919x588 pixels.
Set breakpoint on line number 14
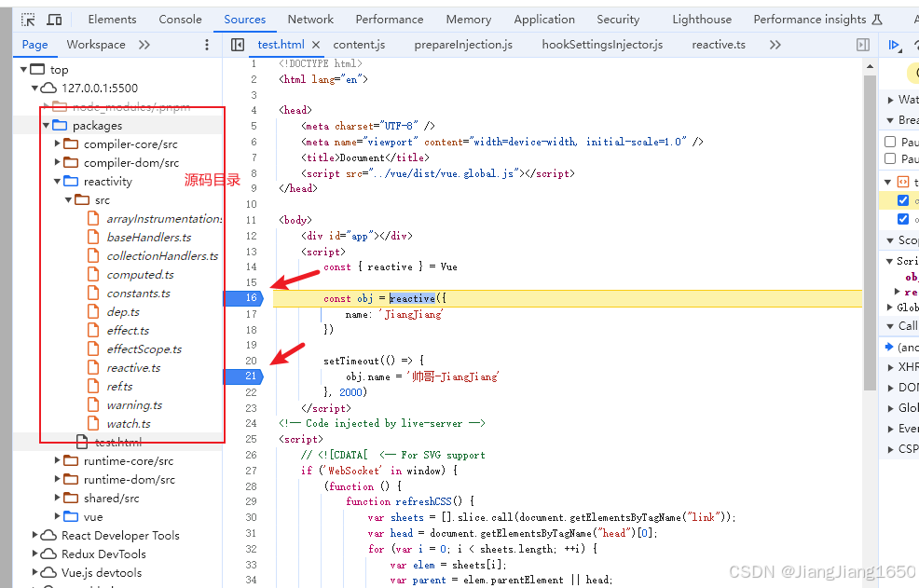251,267
